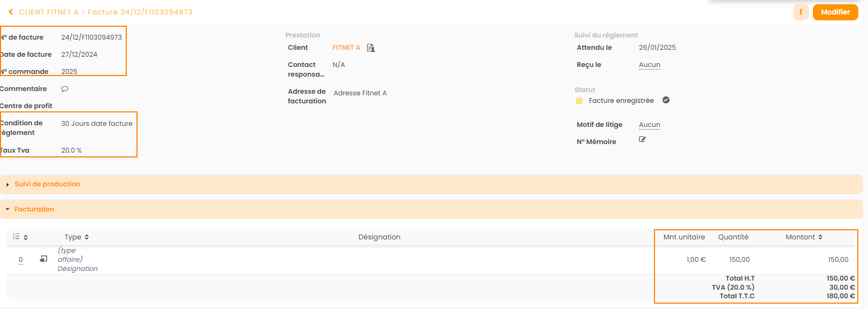Click the reply arrow icon in invoice row

click(x=43, y=259)
